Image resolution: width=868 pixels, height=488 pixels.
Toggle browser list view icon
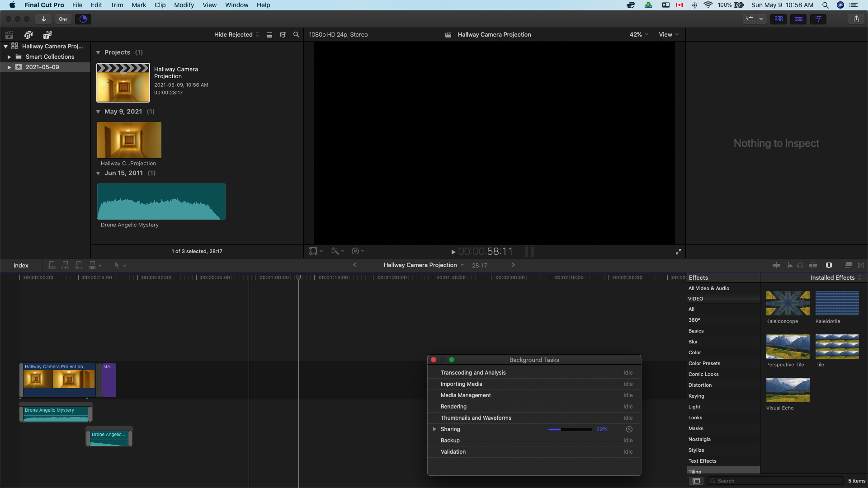coord(269,35)
